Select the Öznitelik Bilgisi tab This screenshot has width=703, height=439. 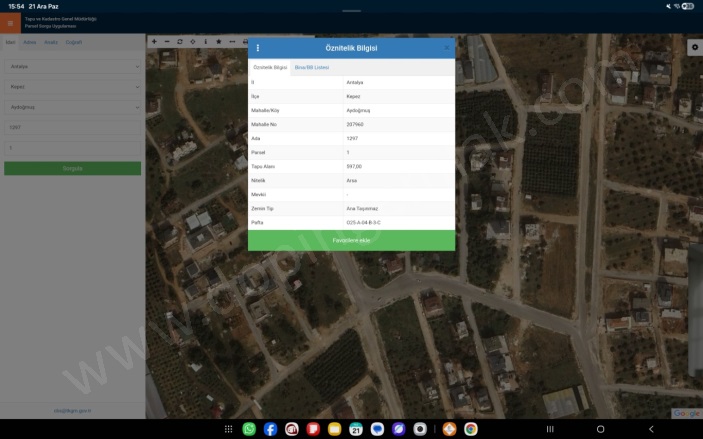(x=270, y=67)
